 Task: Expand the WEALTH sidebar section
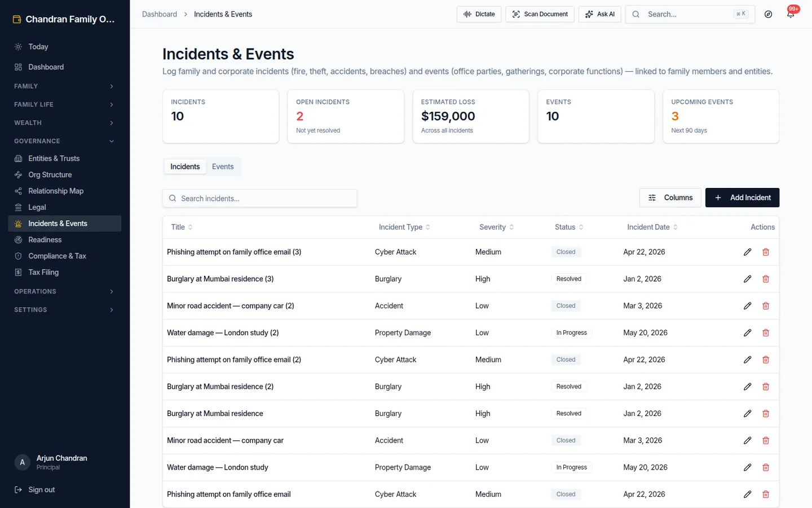tap(65, 123)
